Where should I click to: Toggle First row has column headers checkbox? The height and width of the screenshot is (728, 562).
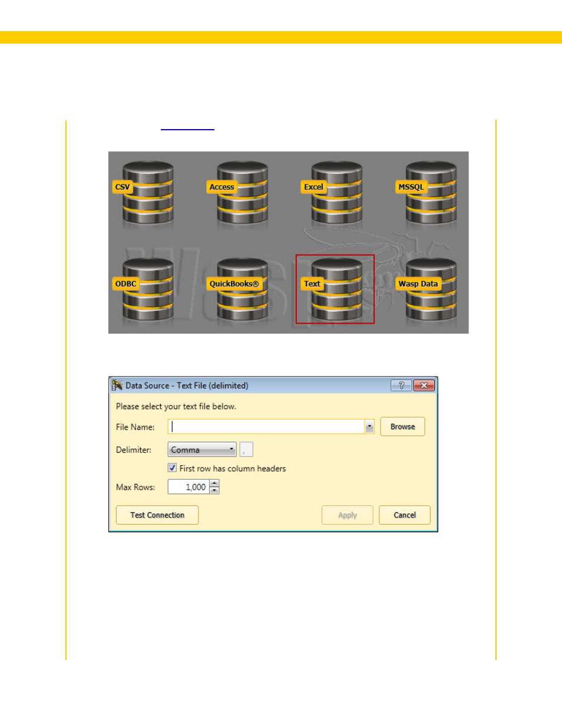pyautogui.click(x=172, y=468)
